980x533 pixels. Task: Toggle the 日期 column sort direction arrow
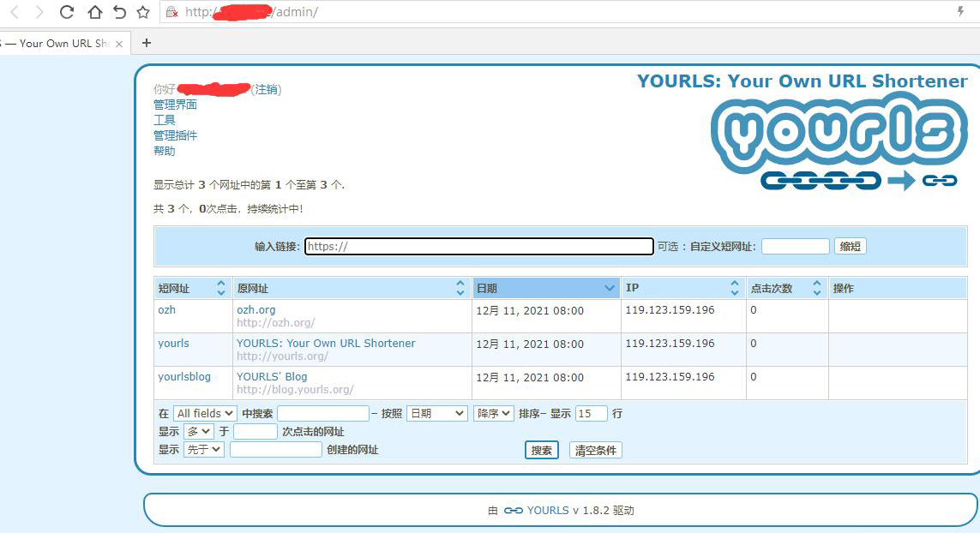point(610,288)
